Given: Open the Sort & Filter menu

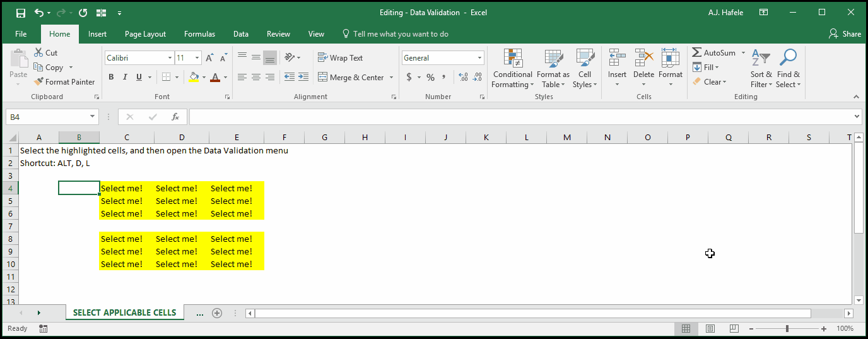Looking at the screenshot, I should point(761,69).
